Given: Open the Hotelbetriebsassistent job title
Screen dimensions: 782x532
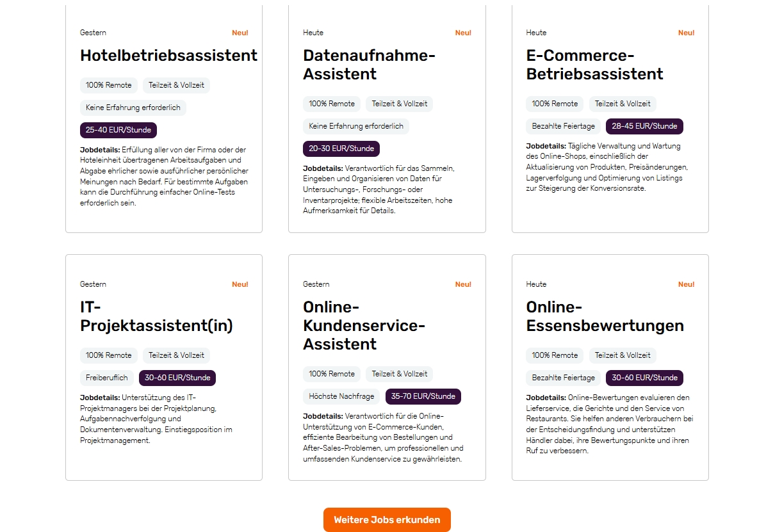Looking at the screenshot, I should coord(168,56).
